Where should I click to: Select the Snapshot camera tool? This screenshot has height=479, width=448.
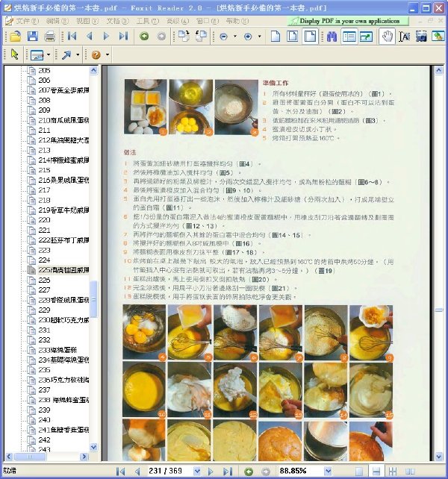point(421,37)
